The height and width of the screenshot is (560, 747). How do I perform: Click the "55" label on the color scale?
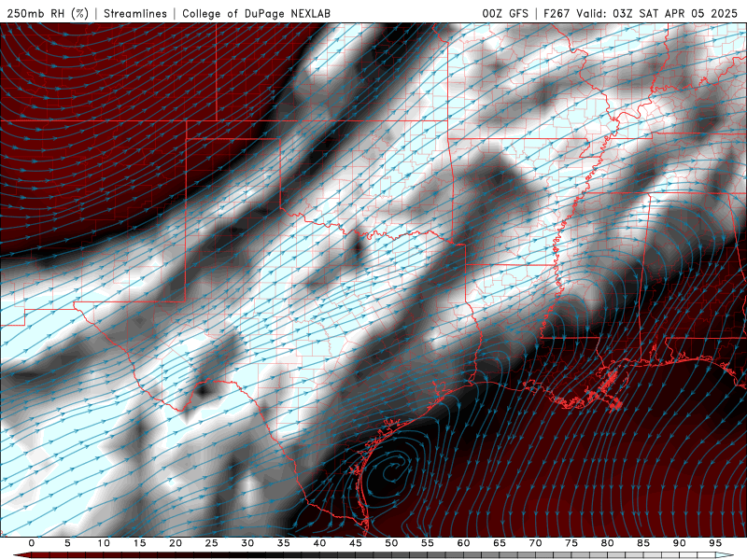tap(428, 543)
